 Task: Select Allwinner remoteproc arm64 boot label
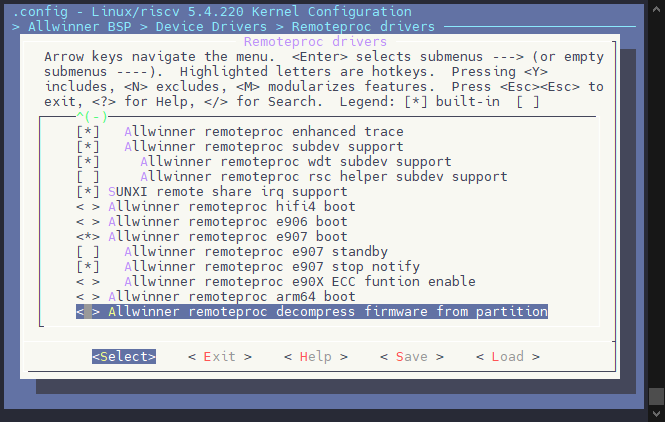[x=232, y=297]
